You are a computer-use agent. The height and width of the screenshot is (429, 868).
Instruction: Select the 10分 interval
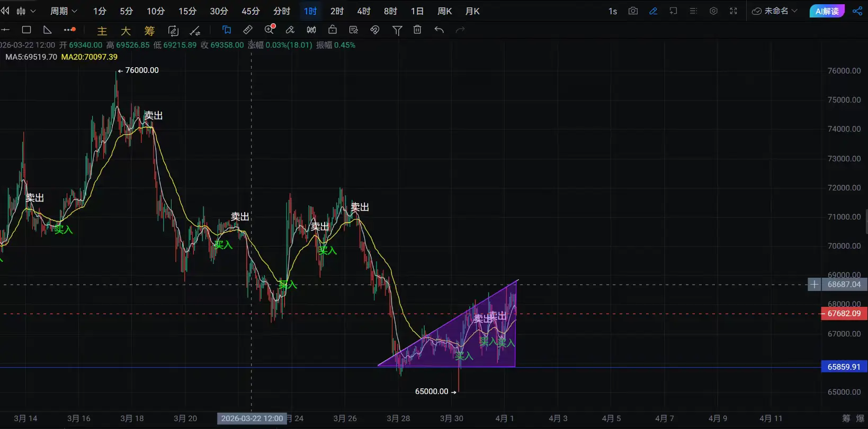156,11
